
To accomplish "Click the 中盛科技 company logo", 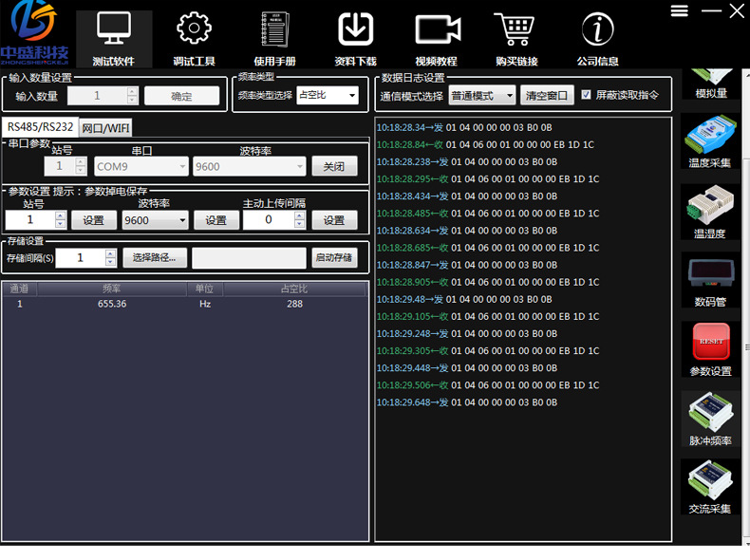I will pyautogui.click(x=34, y=32).
